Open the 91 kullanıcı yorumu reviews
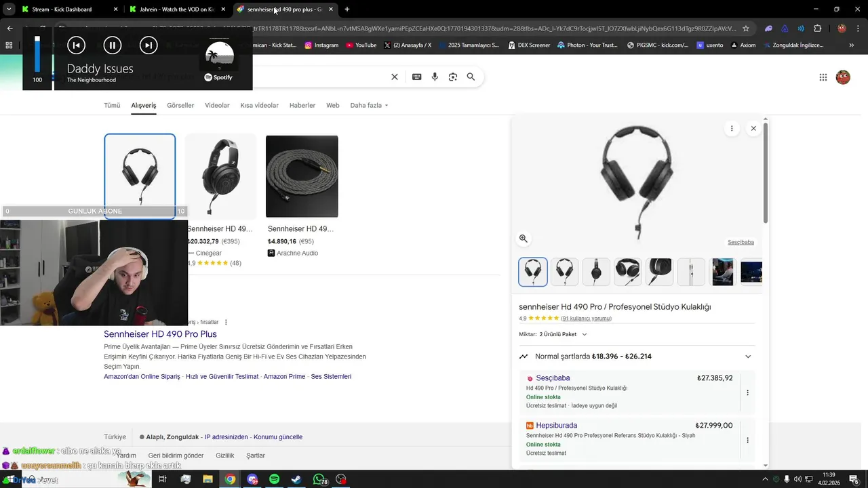Image resolution: width=868 pixels, height=488 pixels. coord(586,319)
